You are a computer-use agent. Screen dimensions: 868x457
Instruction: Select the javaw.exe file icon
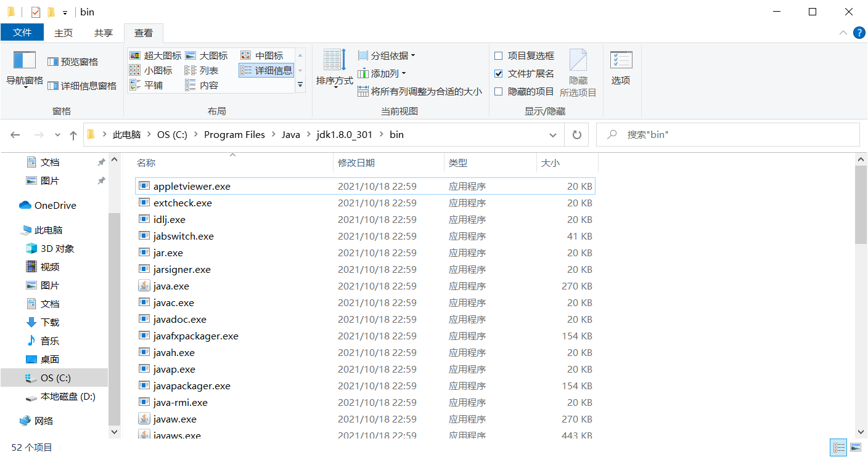144,419
